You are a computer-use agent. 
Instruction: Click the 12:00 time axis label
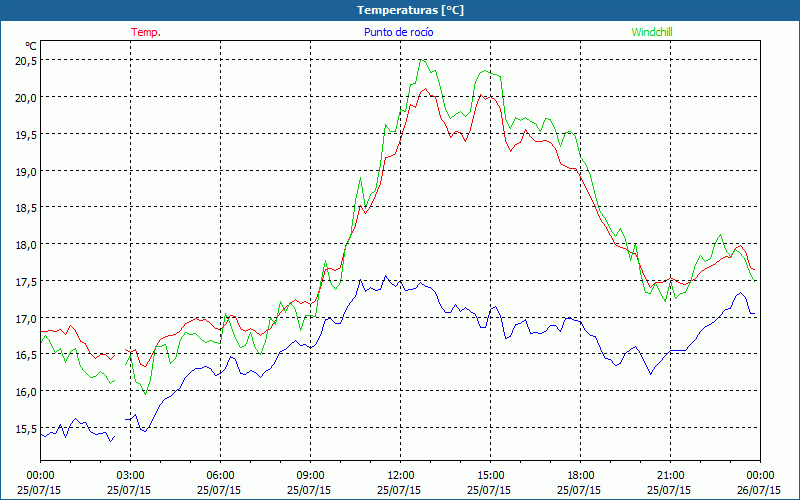[x=401, y=476]
